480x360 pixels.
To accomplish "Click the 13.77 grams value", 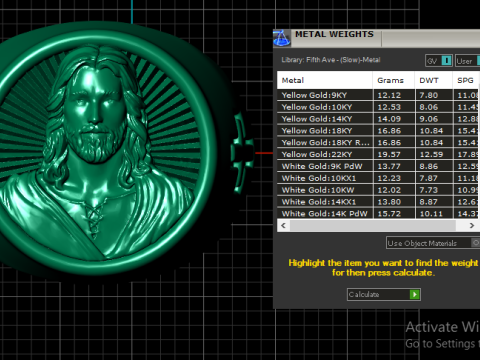I will tap(389, 166).
